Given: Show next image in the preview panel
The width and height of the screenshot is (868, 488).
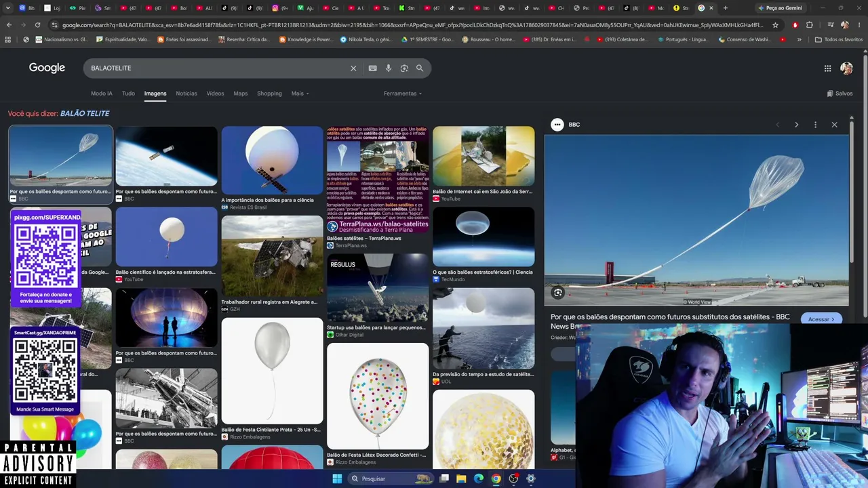Looking at the screenshot, I should (796, 125).
